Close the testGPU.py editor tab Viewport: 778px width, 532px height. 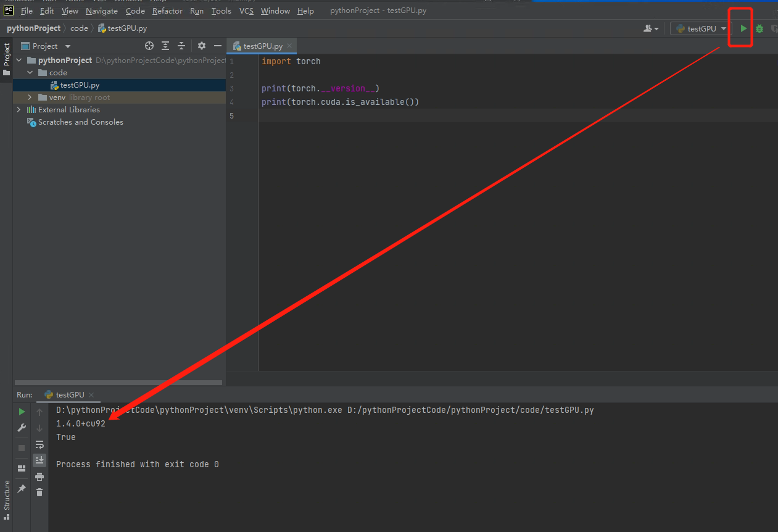click(290, 46)
